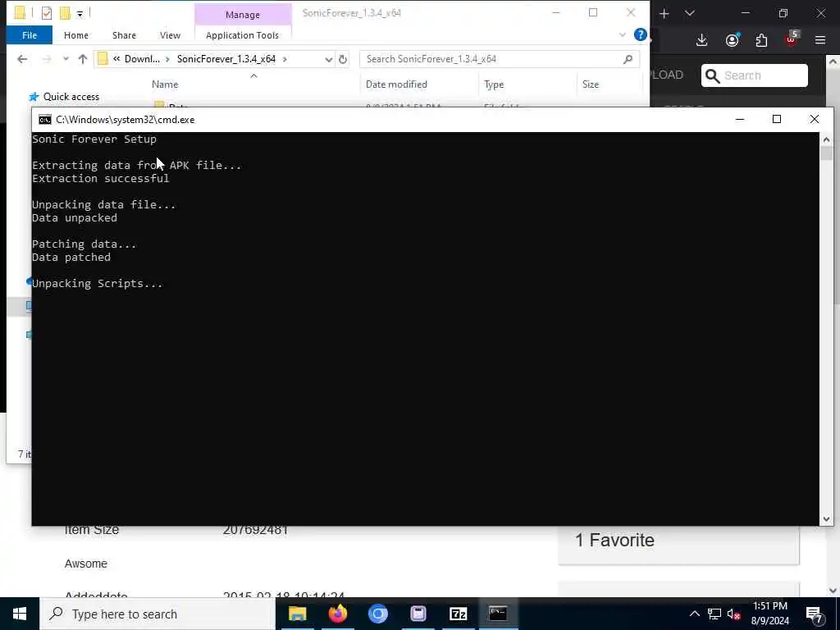
Task: Switch to cmd taskbar icon
Action: (x=498, y=614)
